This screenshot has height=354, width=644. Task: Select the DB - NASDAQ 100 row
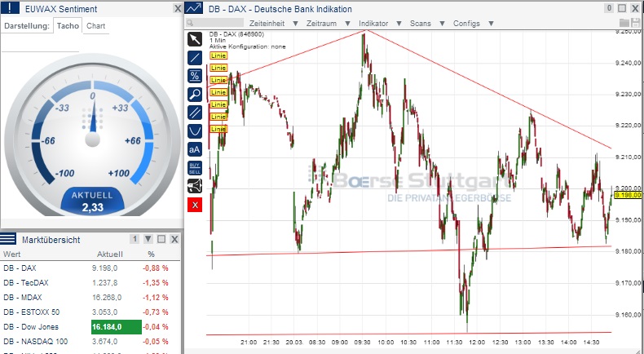(90, 341)
